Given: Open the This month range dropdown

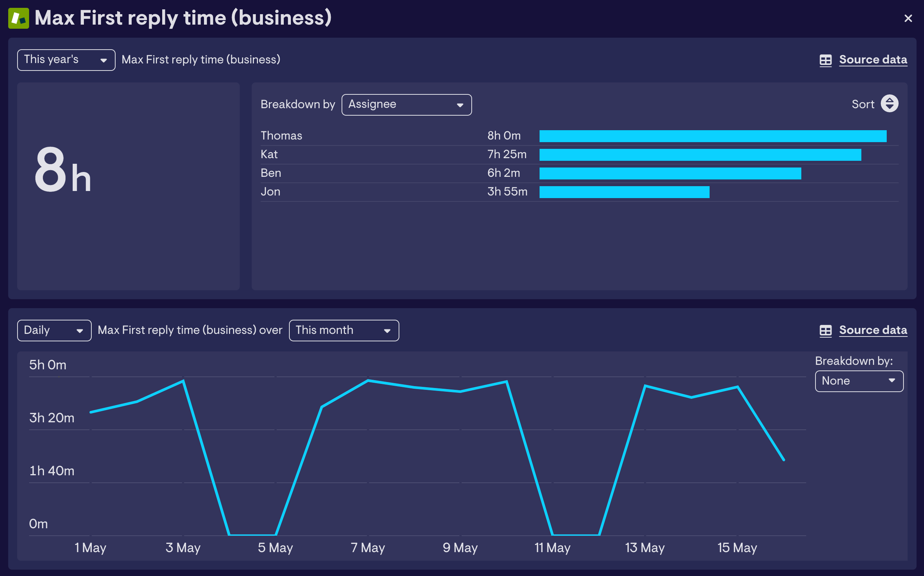Looking at the screenshot, I should (343, 330).
